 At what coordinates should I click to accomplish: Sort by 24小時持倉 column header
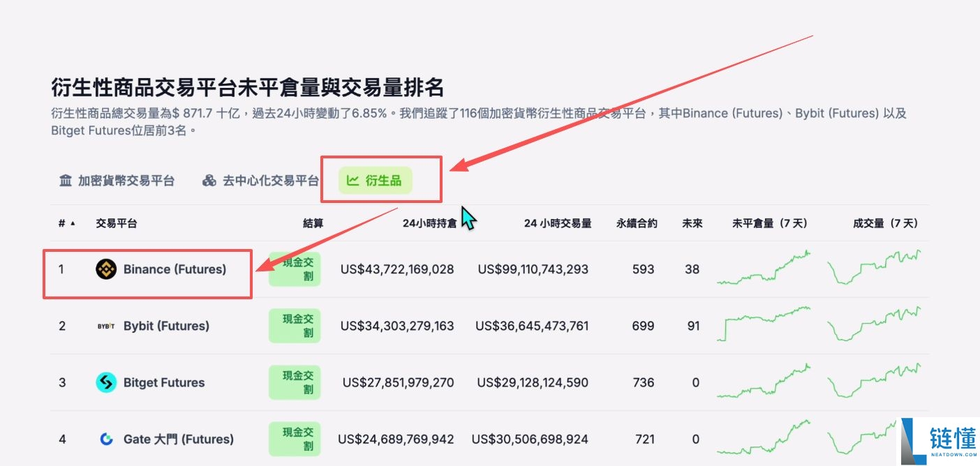[429, 223]
